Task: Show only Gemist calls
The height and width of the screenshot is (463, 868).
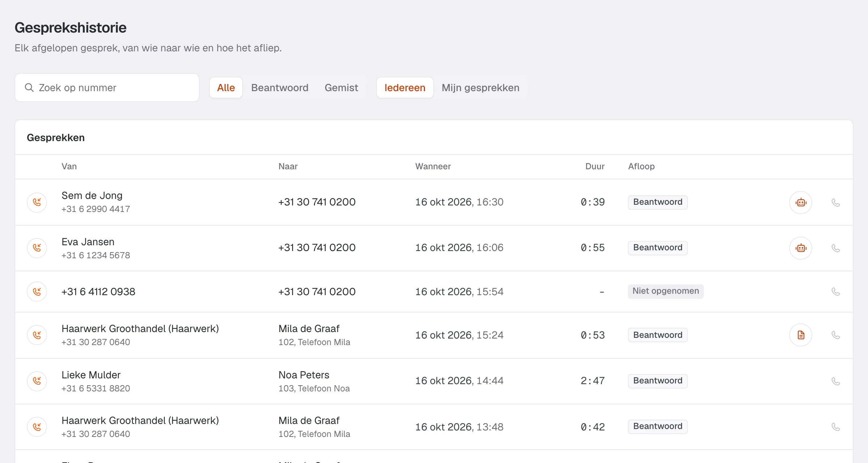Action: pyautogui.click(x=341, y=88)
